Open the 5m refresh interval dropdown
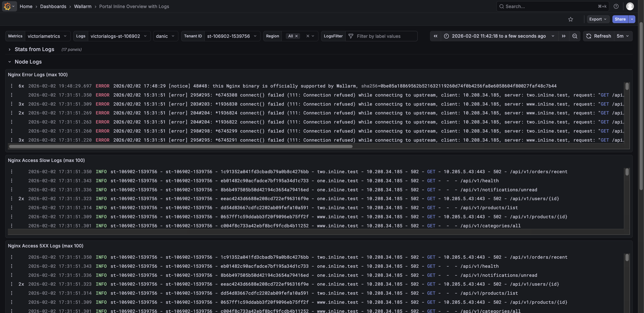Screen dimensions: 644x313 622,36
